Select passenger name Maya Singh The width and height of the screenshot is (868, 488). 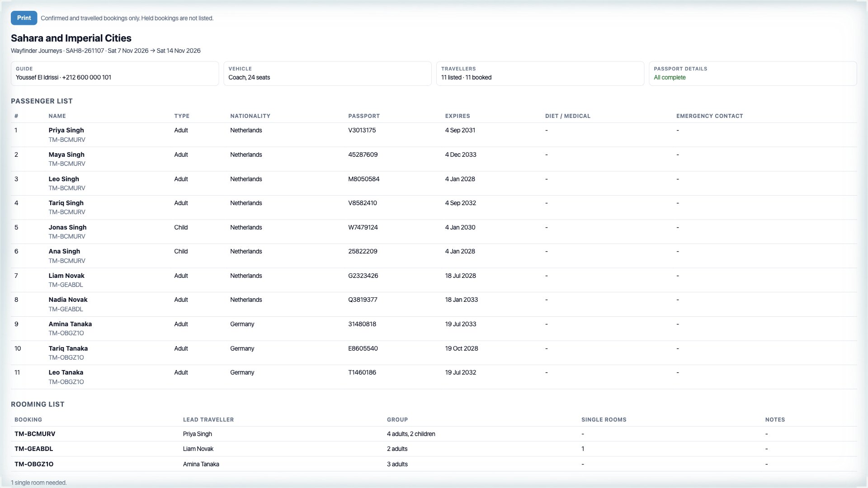click(66, 155)
